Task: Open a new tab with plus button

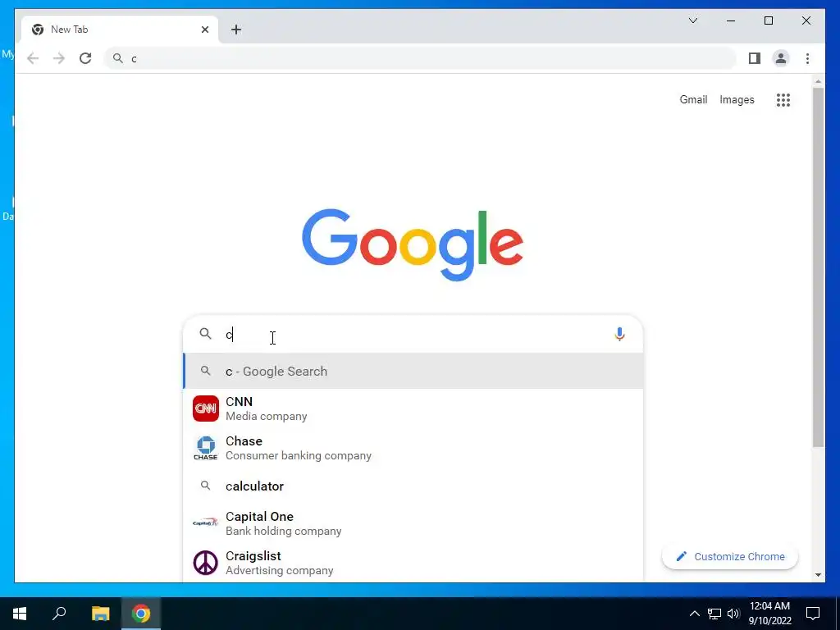Action: [x=236, y=30]
